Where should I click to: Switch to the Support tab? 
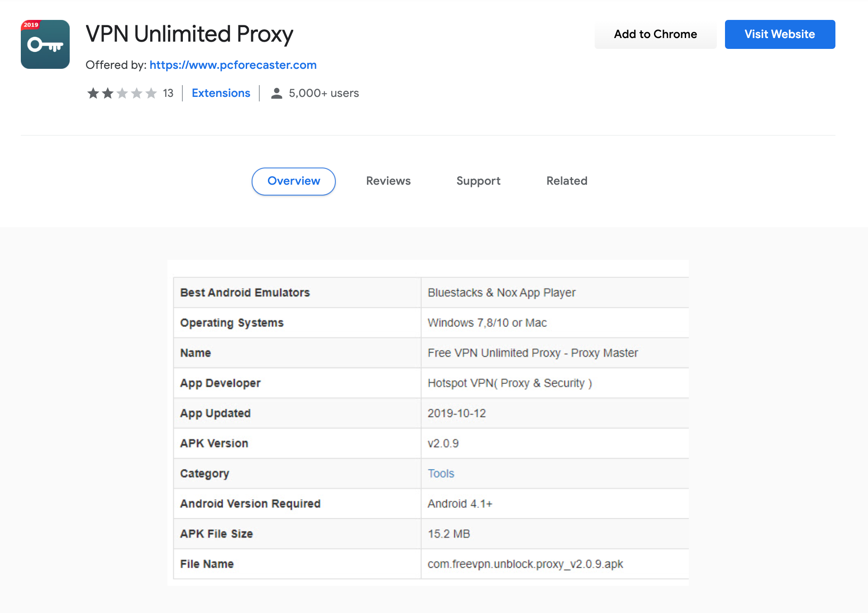[x=478, y=181]
